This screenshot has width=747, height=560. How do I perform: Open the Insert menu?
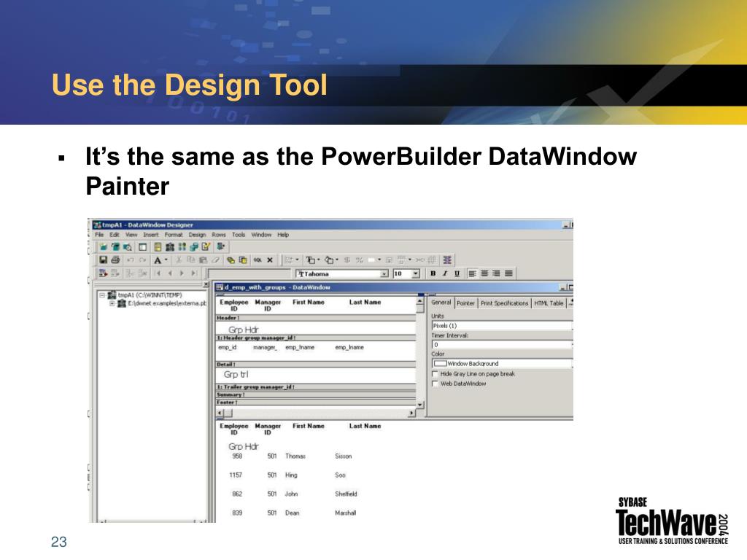150,235
